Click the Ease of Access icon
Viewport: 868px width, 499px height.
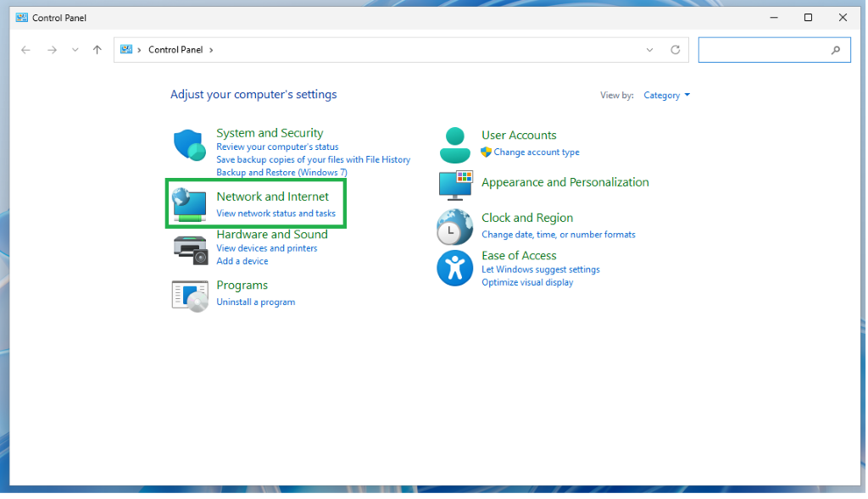pos(455,269)
